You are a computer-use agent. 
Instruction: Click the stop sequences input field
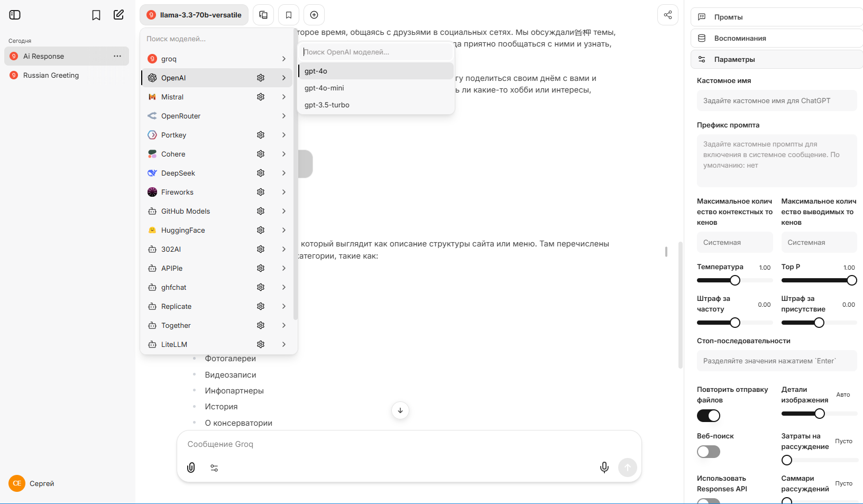tap(777, 361)
